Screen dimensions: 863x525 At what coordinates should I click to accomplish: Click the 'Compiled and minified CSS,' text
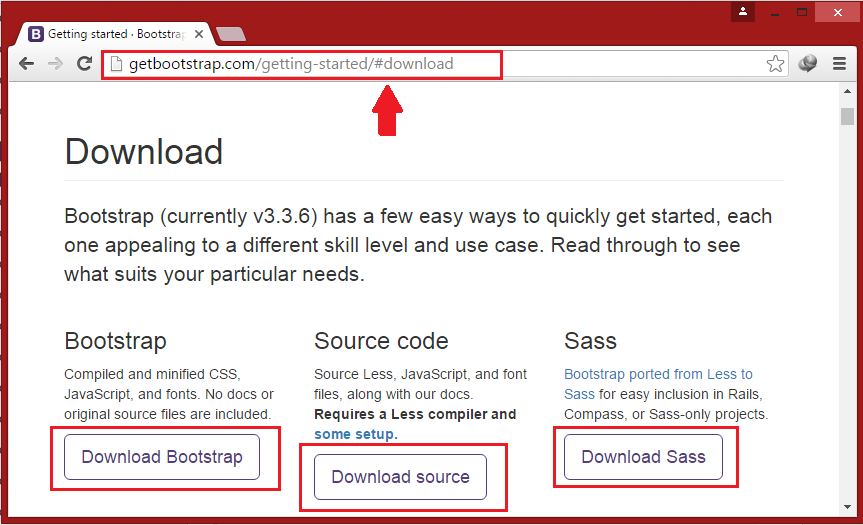pyautogui.click(x=152, y=374)
